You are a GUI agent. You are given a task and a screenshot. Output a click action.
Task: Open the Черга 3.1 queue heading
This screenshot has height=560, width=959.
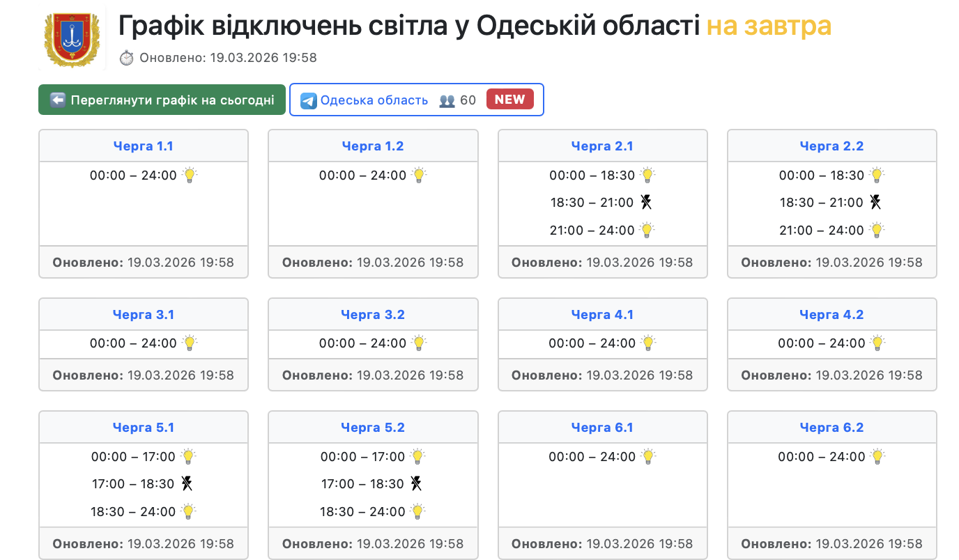click(144, 315)
